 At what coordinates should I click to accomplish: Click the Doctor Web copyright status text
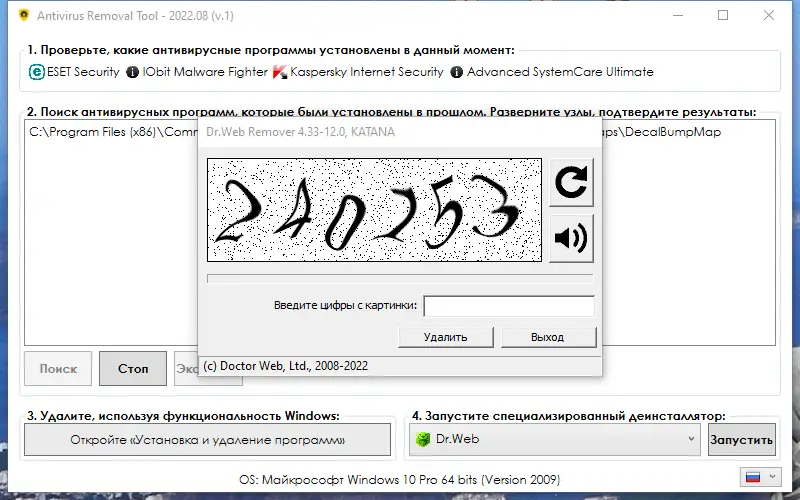[285, 366]
